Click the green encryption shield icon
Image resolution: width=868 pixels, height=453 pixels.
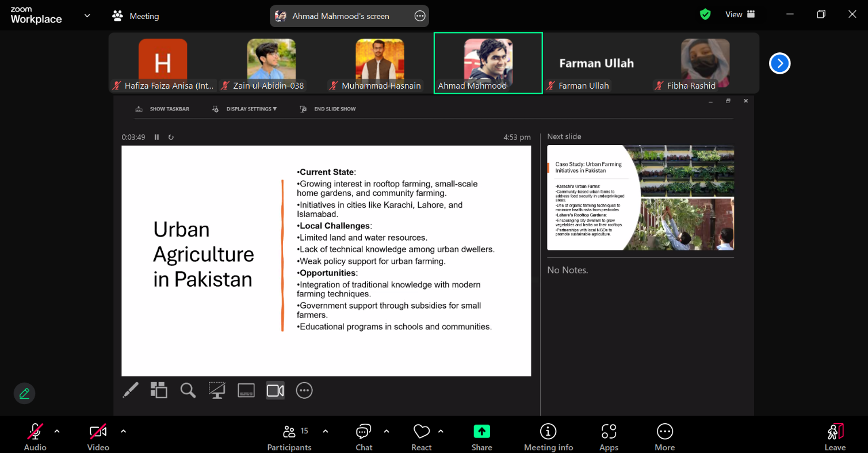705,14
